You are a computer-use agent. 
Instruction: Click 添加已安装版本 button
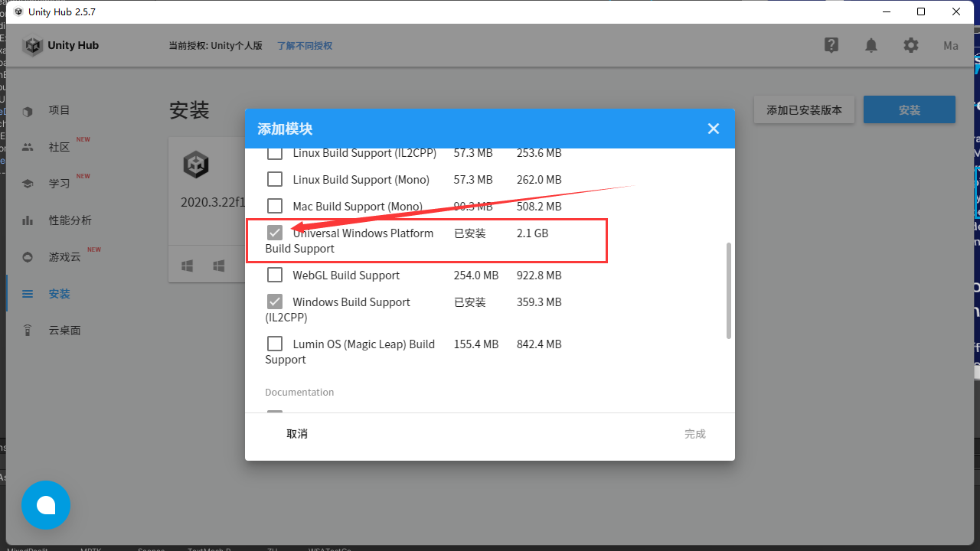pos(804,109)
